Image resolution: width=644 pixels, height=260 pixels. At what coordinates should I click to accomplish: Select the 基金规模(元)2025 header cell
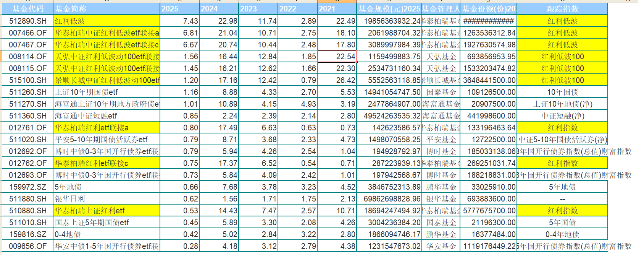(389, 9)
